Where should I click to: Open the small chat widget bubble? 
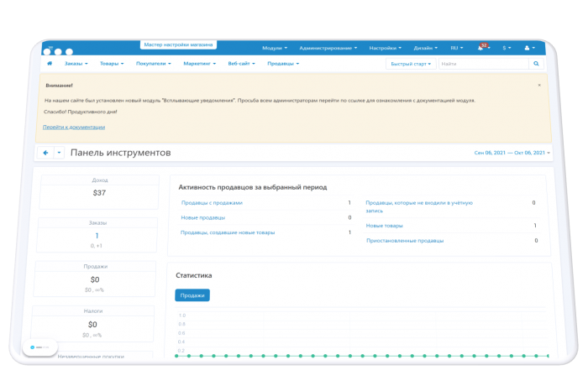(x=39, y=347)
